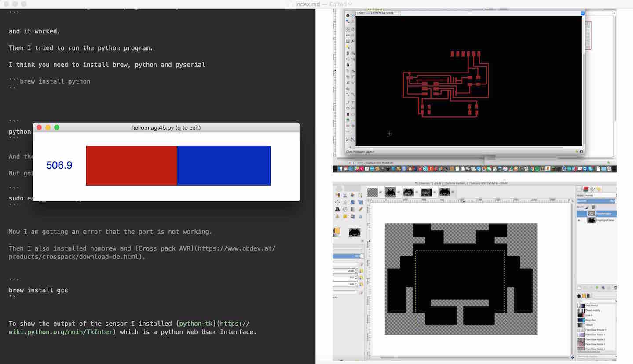Click the new layer icon under GIMP's layers

click(579, 288)
